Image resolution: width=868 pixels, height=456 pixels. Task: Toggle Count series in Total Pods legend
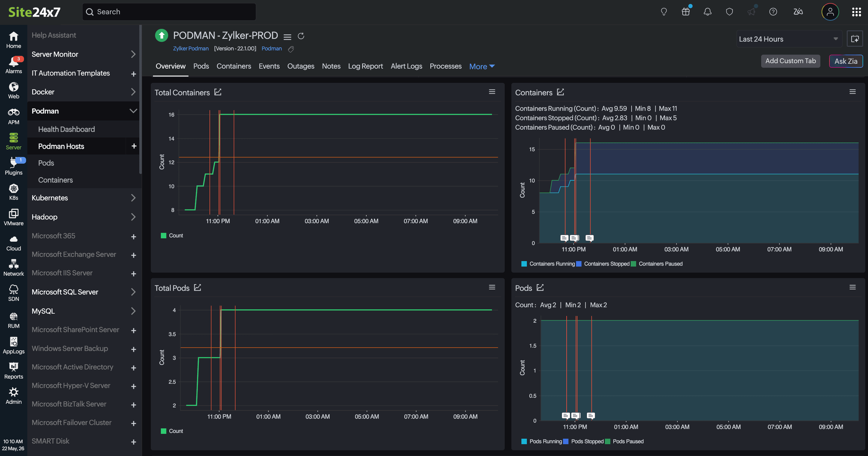point(172,431)
